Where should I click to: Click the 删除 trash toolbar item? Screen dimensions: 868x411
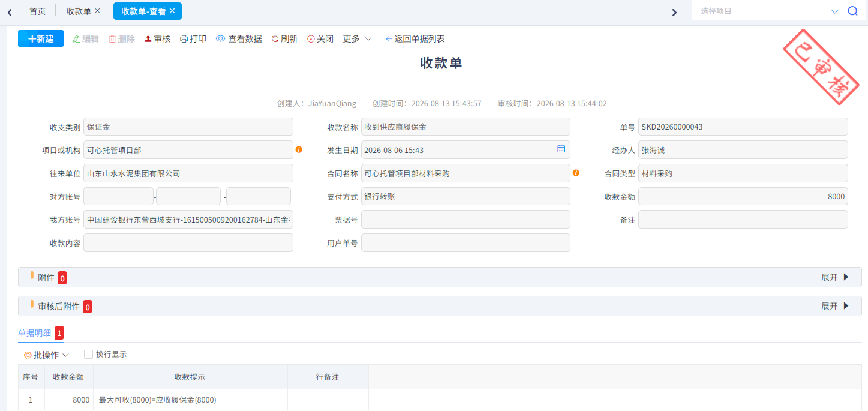tap(122, 38)
